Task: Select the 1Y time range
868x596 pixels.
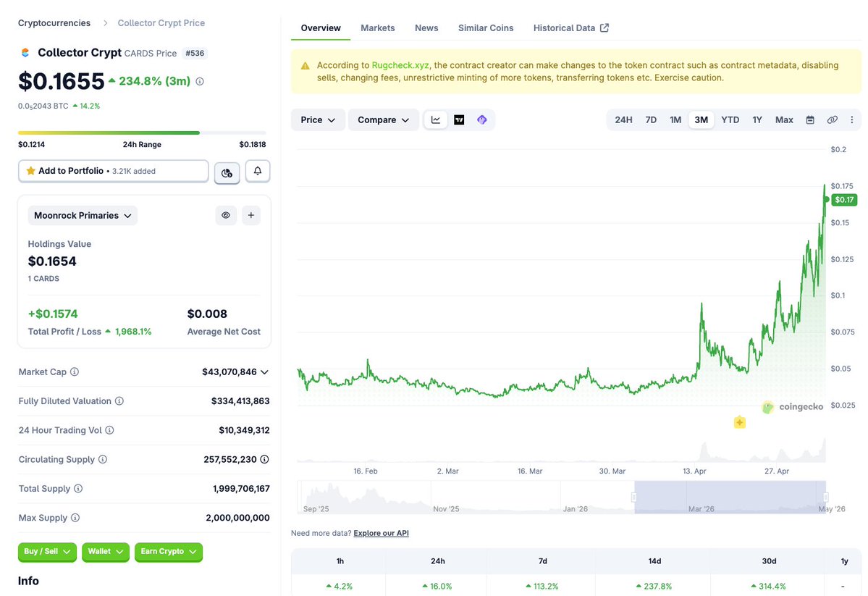Action: [757, 119]
